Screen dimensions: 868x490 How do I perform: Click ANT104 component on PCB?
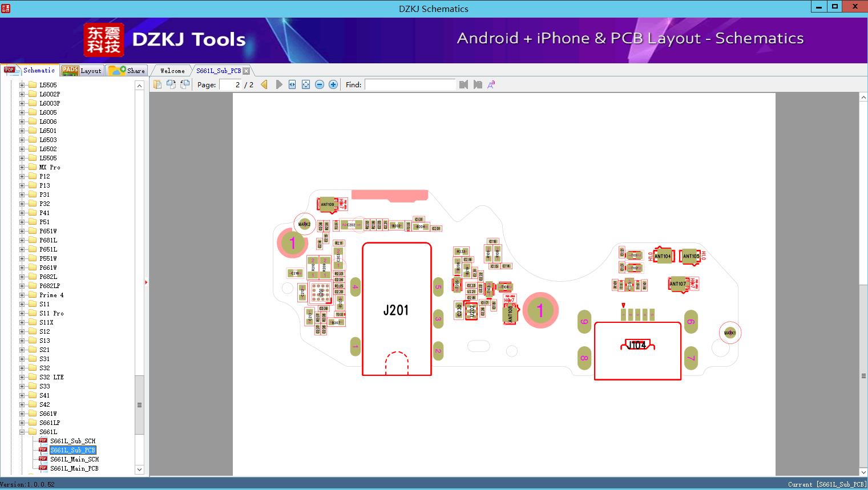(663, 256)
